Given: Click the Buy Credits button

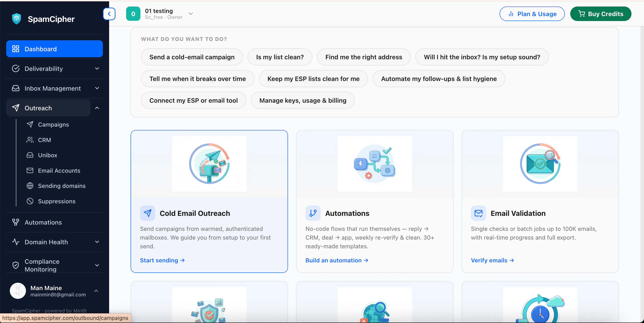Looking at the screenshot, I should tap(601, 14).
